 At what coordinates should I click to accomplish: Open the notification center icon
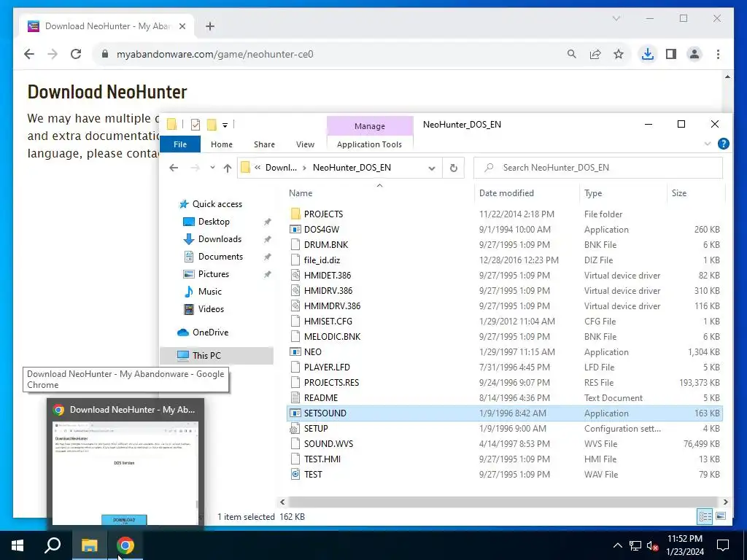(723, 545)
